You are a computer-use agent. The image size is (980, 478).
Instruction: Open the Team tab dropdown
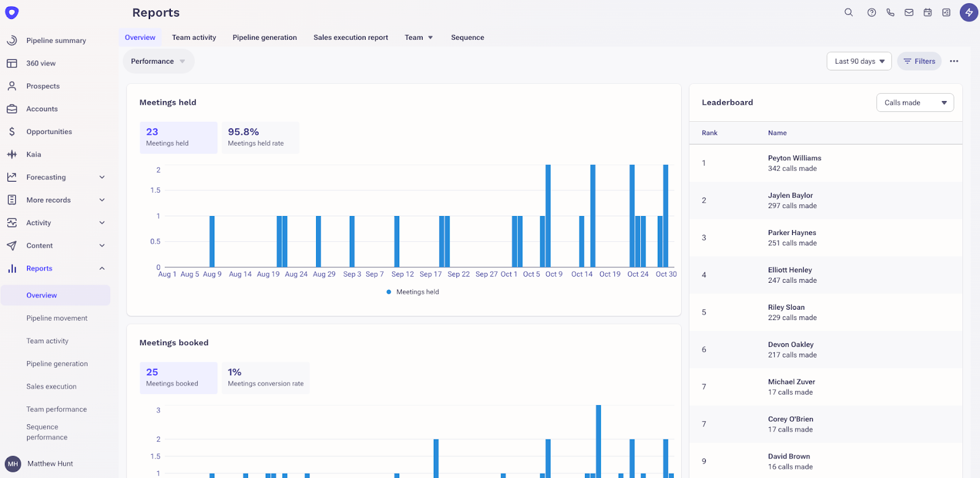pyautogui.click(x=419, y=37)
